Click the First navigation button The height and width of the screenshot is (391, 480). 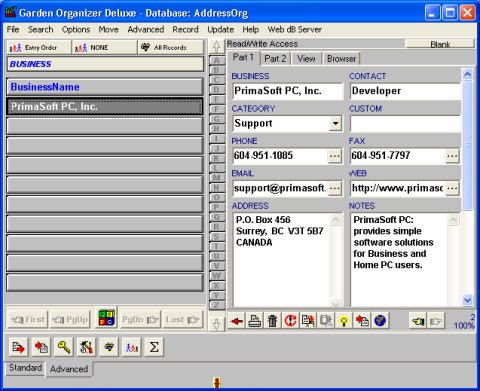28,320
